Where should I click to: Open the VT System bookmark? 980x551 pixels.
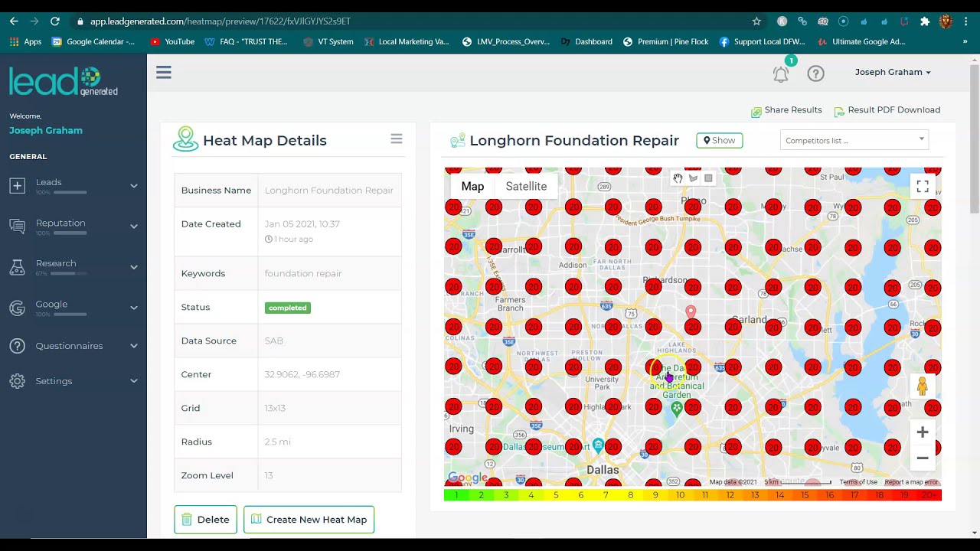pyautogui.click(x=328, y=41)
